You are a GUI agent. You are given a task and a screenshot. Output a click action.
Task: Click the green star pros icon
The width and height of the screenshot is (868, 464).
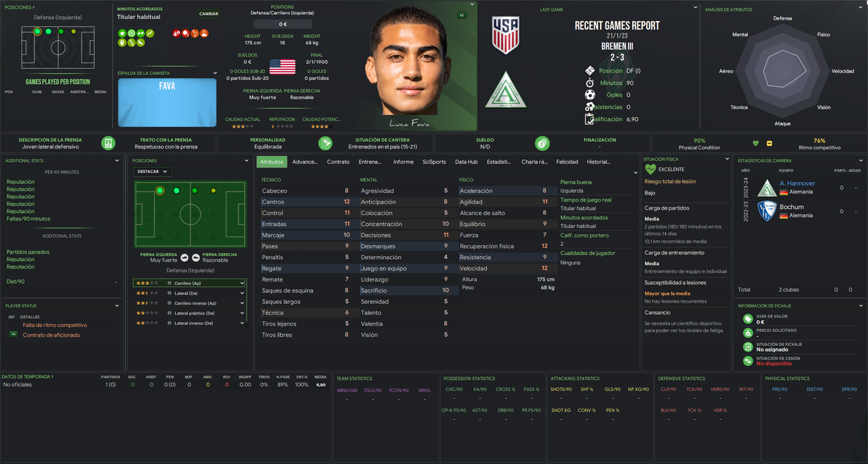pos(122,33)
